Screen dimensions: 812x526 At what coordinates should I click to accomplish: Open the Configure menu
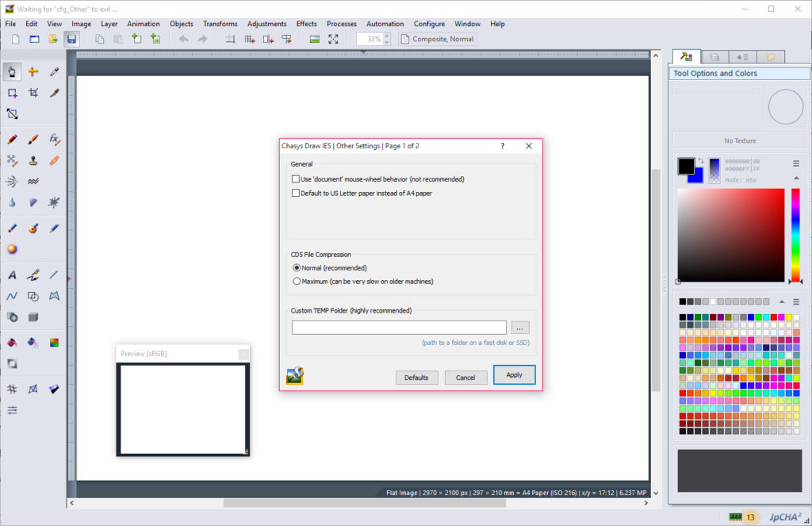point(429,24)
